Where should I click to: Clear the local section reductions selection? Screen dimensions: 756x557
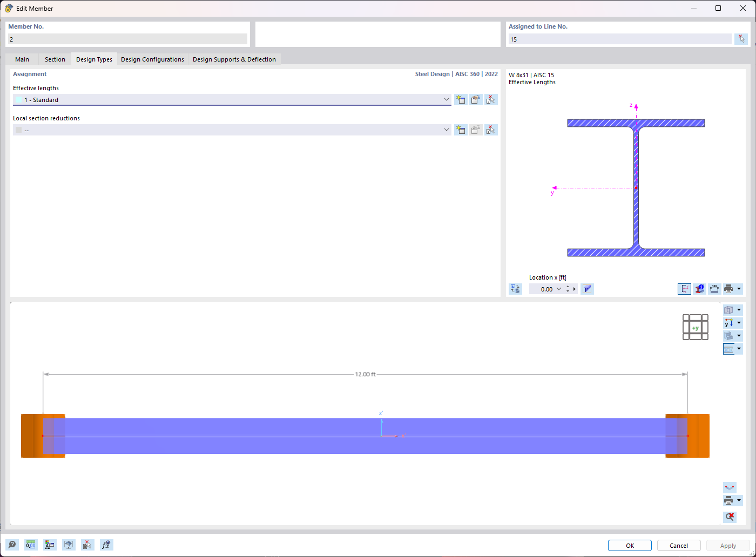coord(491,130)
